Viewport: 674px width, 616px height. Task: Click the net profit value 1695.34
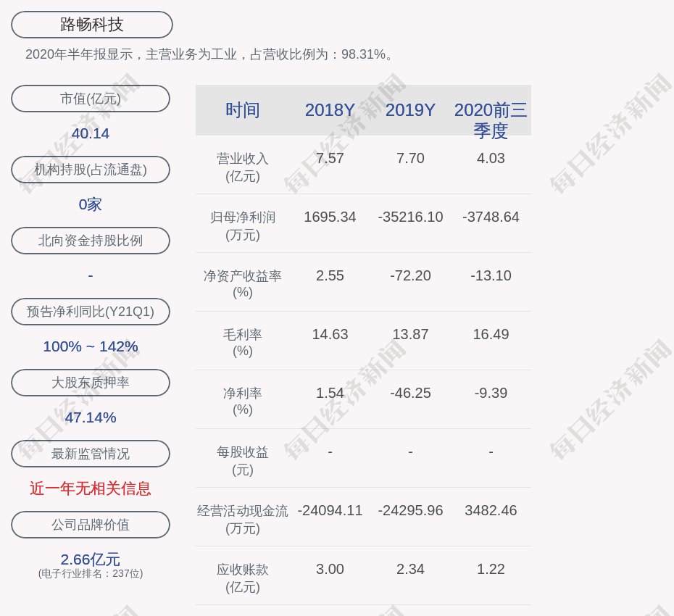[x=330, y=217]
